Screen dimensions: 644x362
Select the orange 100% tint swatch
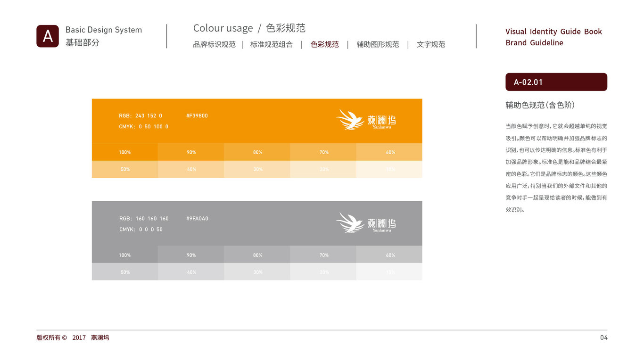125,152
